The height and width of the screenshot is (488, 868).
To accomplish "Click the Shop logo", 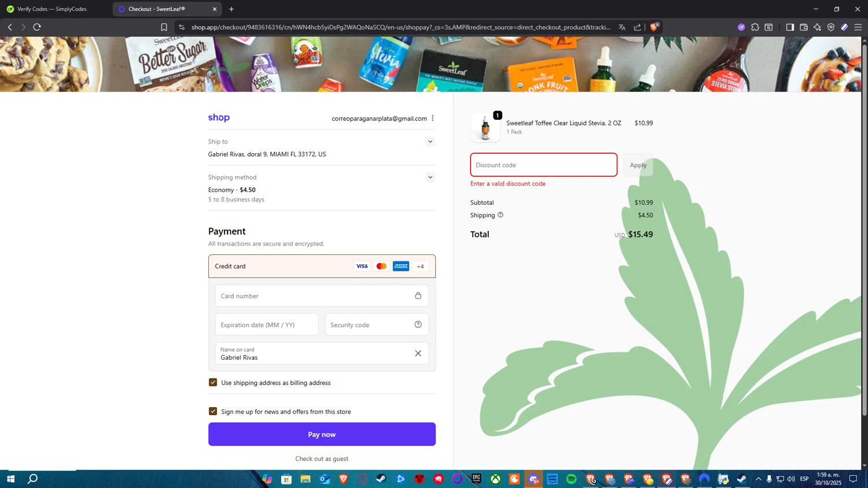I will pyautogui.click(x=219, y=118).
